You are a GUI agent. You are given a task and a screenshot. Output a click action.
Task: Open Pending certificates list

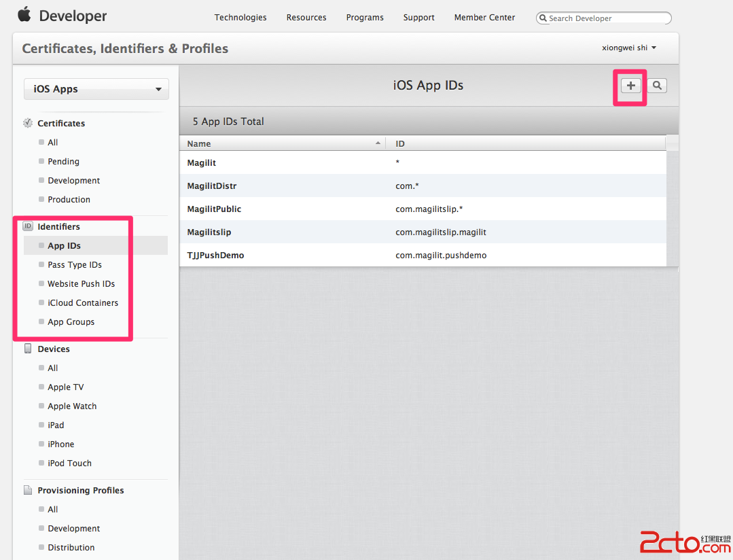click(63, 162)
